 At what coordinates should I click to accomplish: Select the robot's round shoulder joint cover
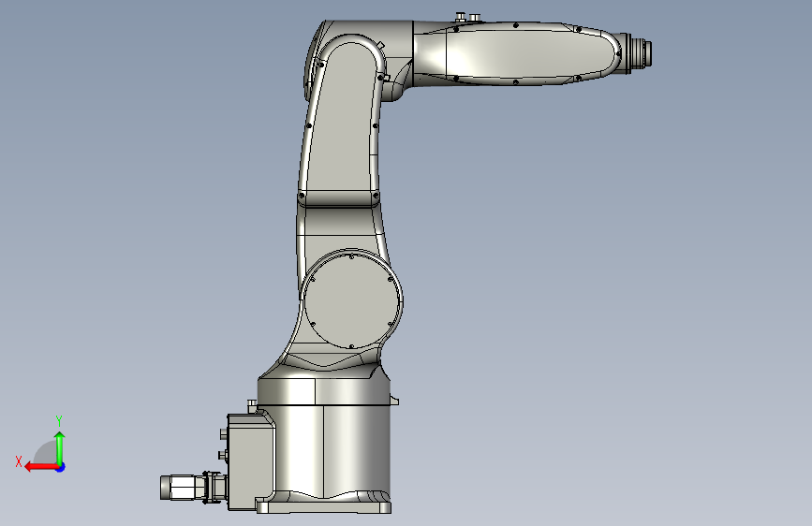click(x=351, y=300)
